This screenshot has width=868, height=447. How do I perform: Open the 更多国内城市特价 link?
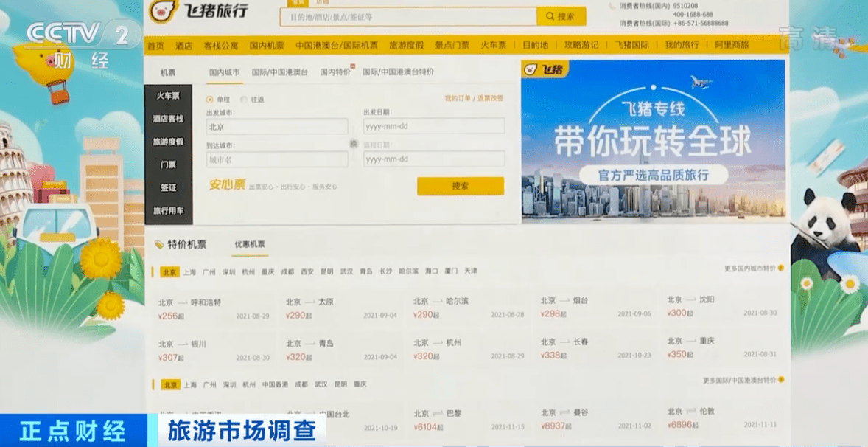pyautogui.click(x=750, y=268)
